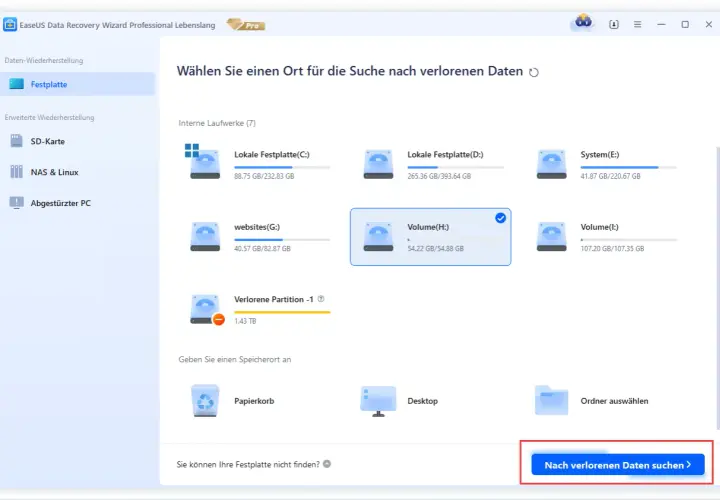
Task: Click the websites(G:) drive name
Action: pos(257,227)
